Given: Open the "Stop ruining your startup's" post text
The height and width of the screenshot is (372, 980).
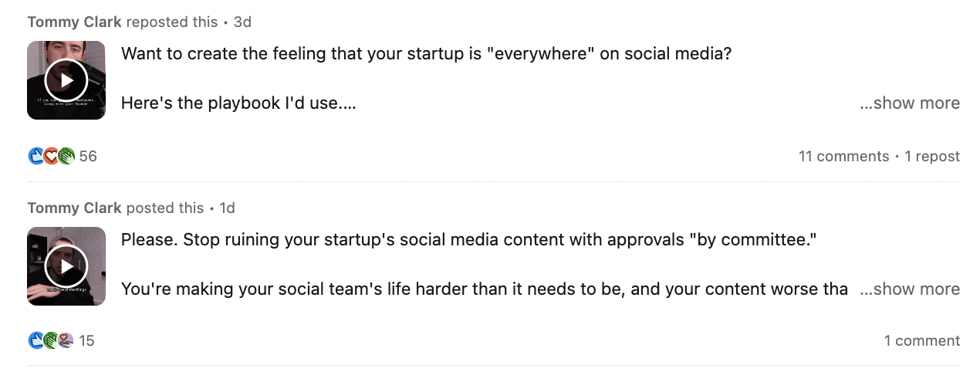Looking at the screenshot, I should [x=468, y=240].
